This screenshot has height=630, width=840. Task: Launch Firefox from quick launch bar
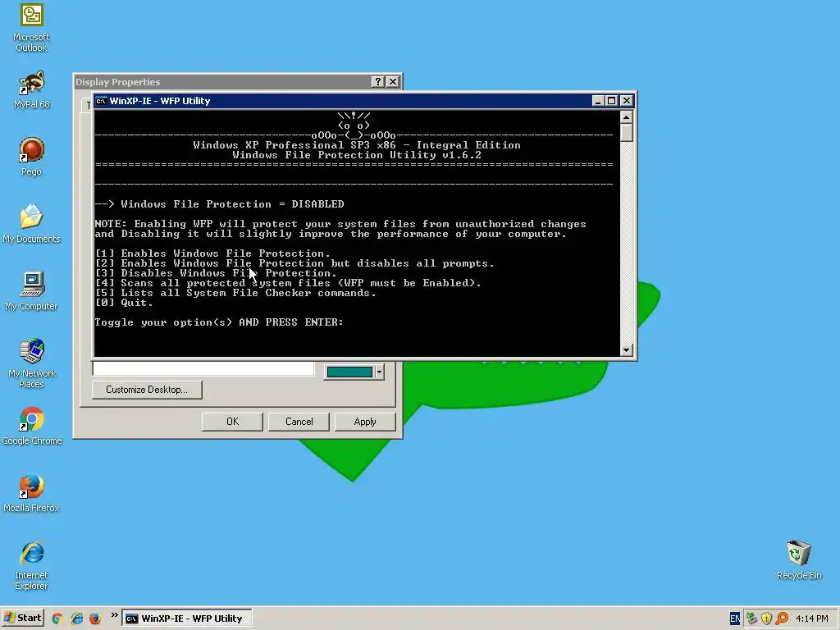pyautogui.click(x=95, y=619)
